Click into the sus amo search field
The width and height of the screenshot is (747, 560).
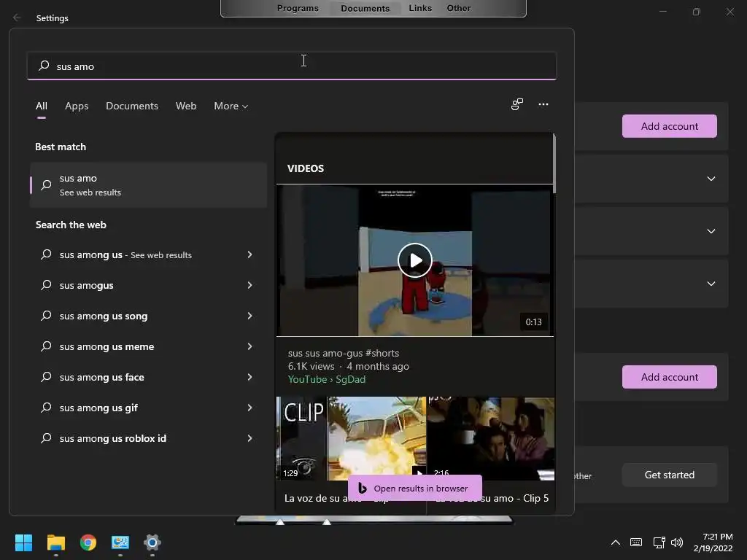292,66
